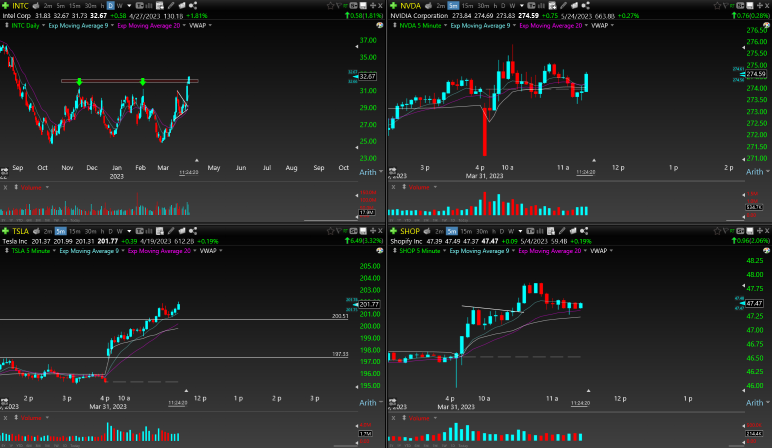This screenshot has width=772, height=448.
Task: Open the pencil drawing tools on NVDA chart
Action: click(x=564, y=5)
